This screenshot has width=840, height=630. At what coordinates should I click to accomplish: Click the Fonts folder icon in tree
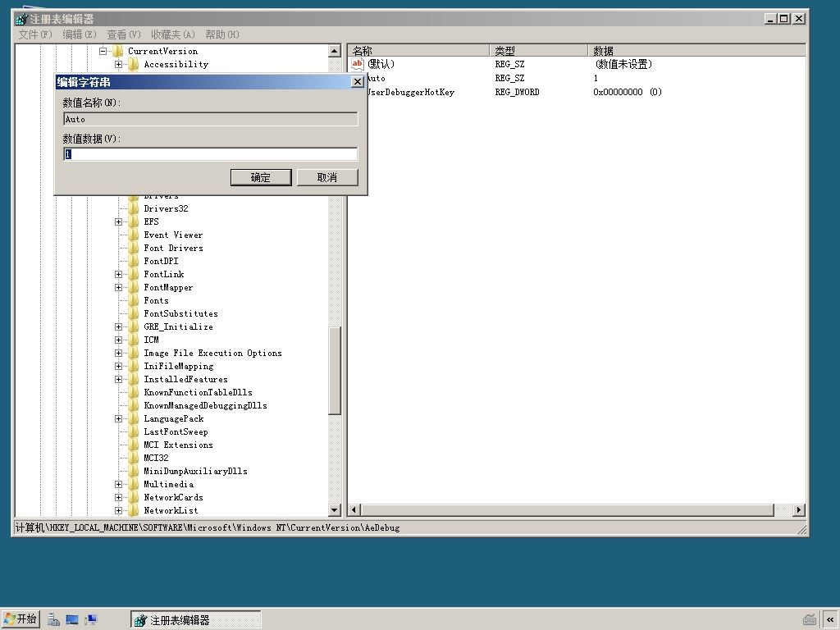click(x=134, y=300)
